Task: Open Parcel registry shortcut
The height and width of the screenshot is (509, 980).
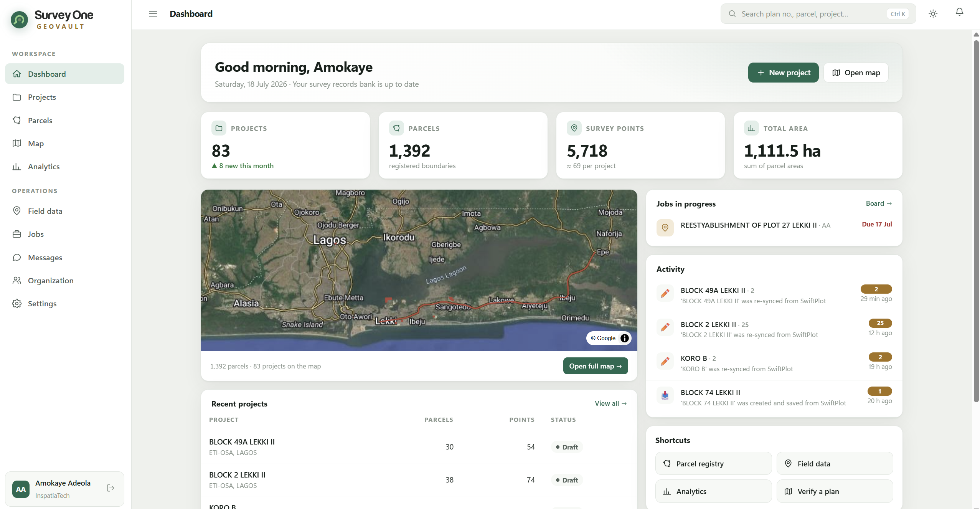Action: 713,464
